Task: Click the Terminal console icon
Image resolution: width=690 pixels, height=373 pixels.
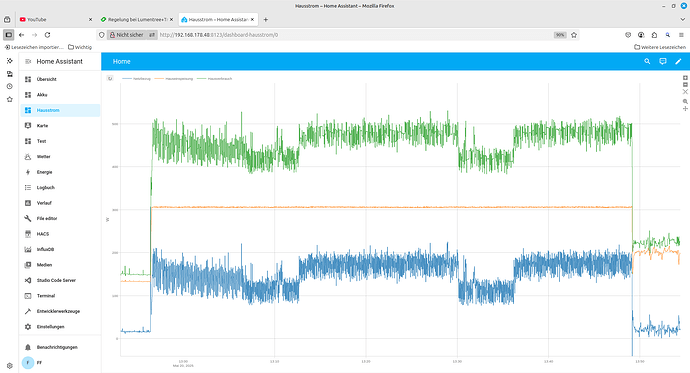Action: pos(28,296)
